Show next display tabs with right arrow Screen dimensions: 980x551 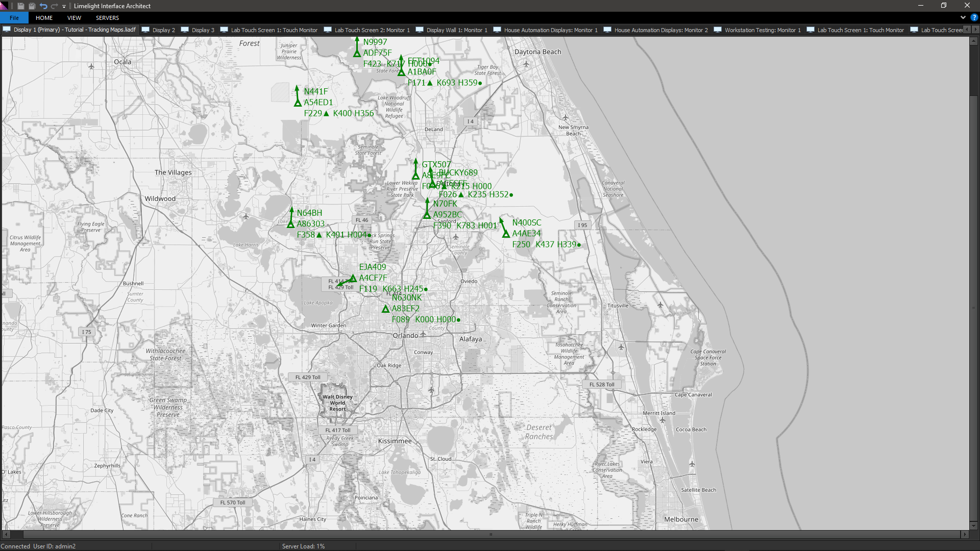point(975,30)
